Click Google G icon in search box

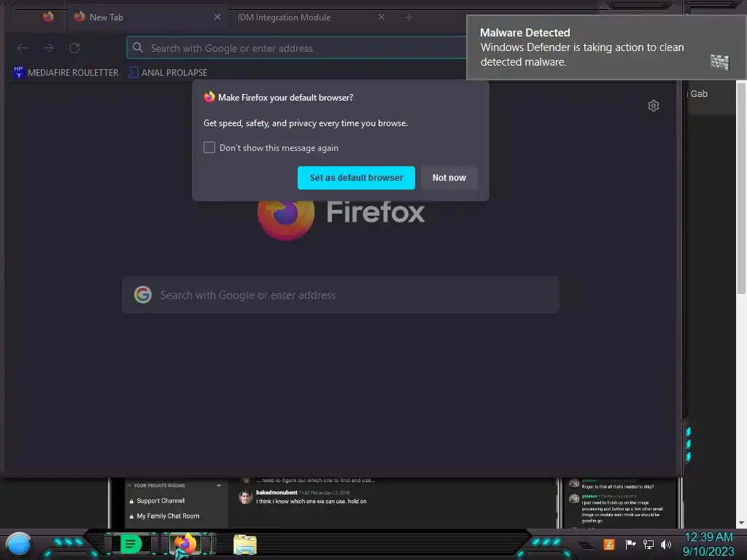coord(143,295)
